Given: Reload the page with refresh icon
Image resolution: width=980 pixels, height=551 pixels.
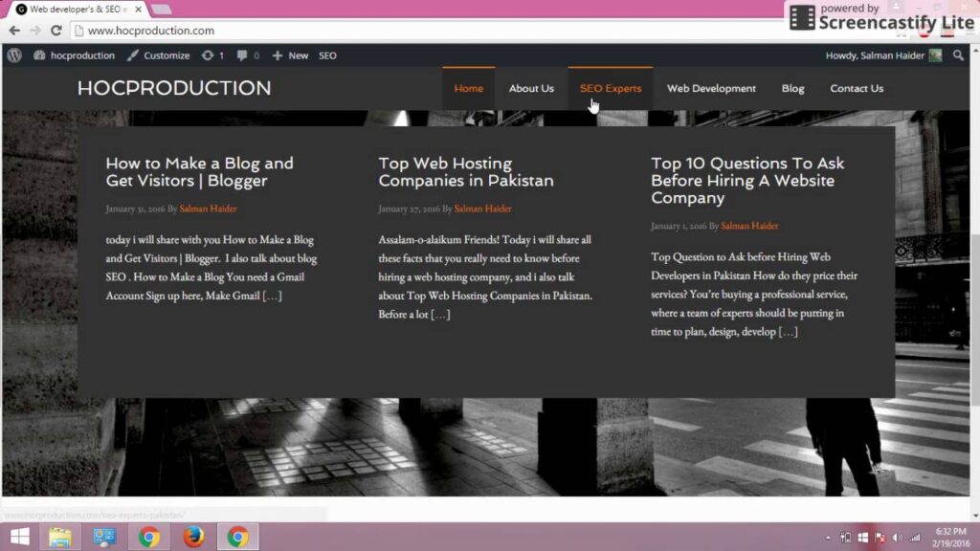Looking at the screenshot, I should tap(56, 30).
